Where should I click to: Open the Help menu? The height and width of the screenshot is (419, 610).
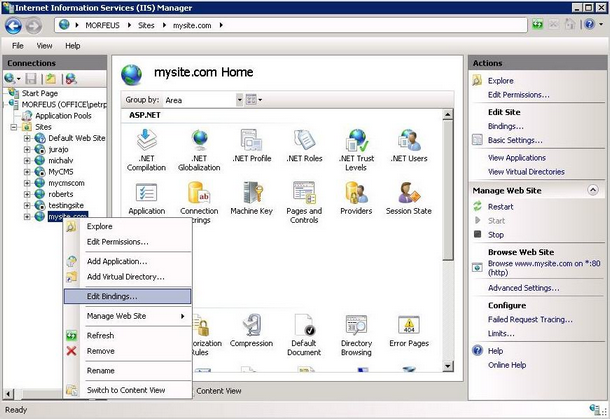click(73, 46)
